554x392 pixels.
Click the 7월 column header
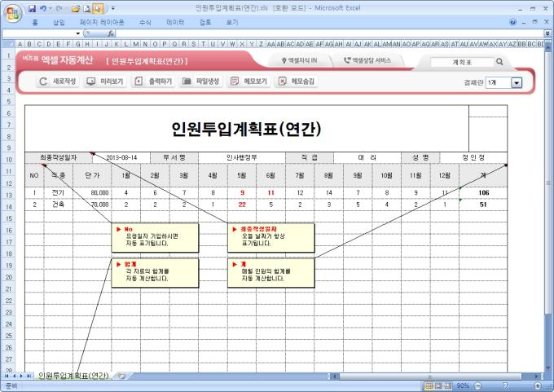(x=300, y=175)
